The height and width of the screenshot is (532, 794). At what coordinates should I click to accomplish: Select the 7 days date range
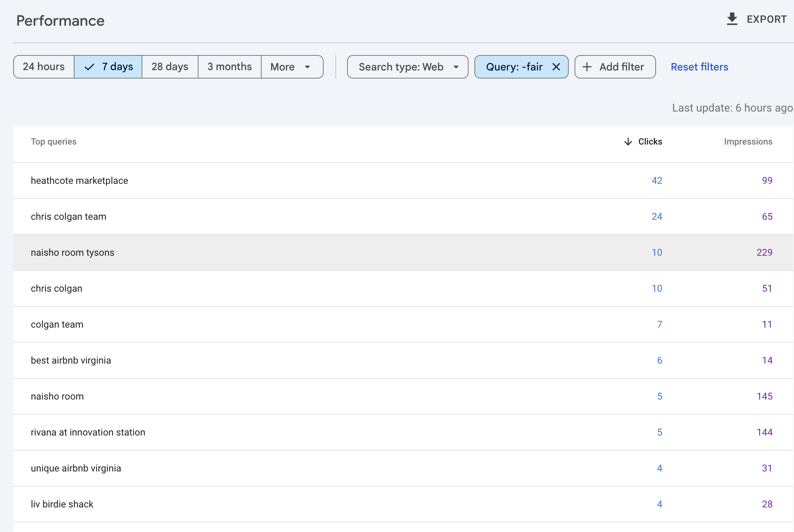click(108, 67)
